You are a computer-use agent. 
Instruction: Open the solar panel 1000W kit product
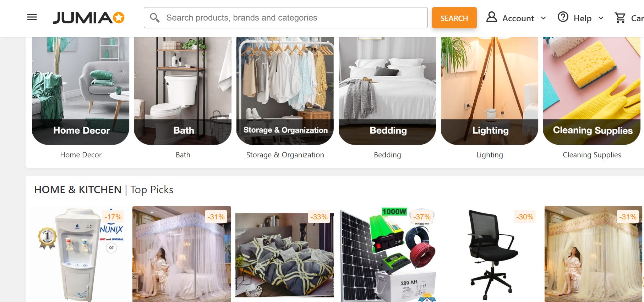click(387, 254)
